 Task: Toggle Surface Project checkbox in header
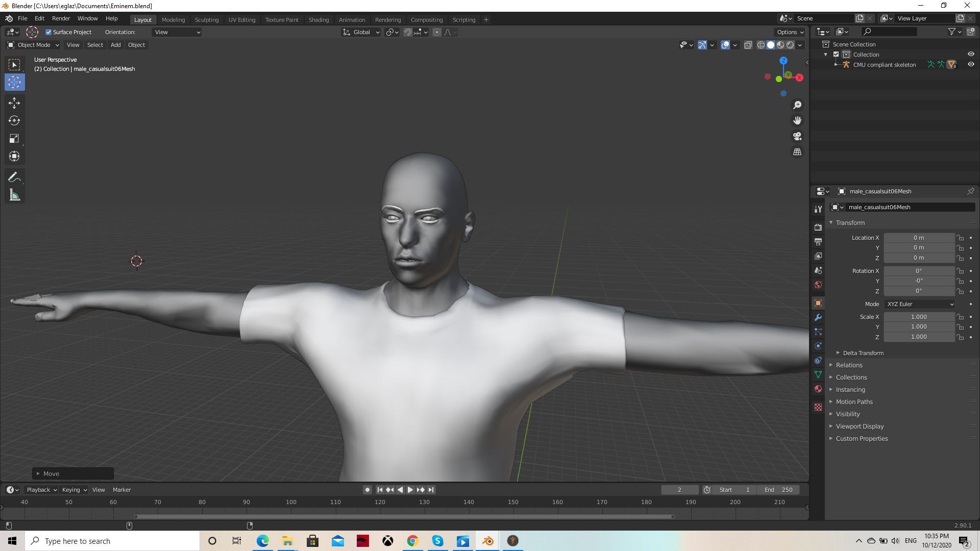pos(48,32)
